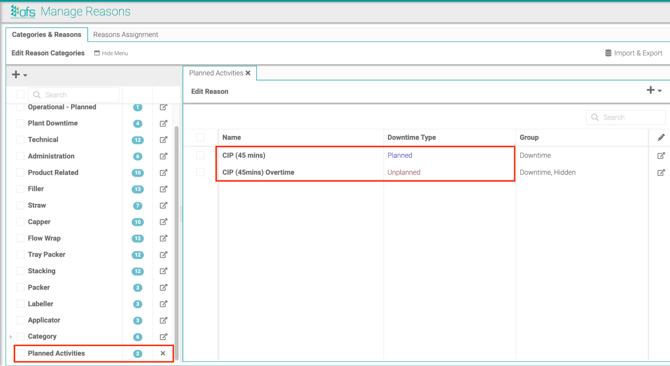Tick the select-all checkbox in category list

20,94
